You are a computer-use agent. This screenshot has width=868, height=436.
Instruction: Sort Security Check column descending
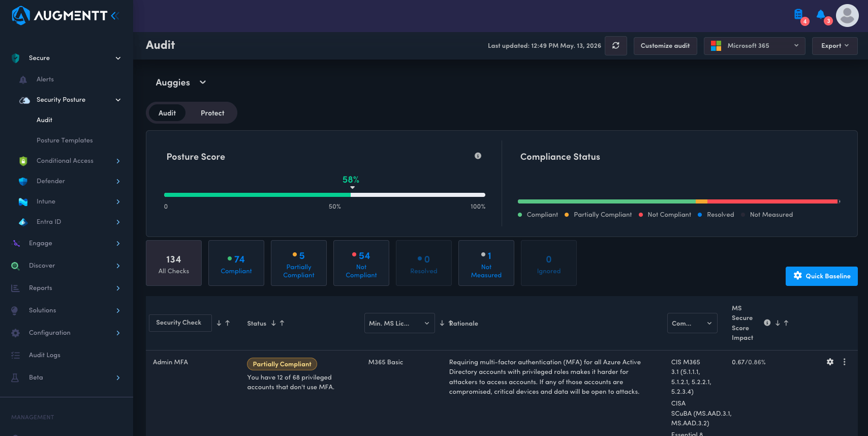(219, 323)
